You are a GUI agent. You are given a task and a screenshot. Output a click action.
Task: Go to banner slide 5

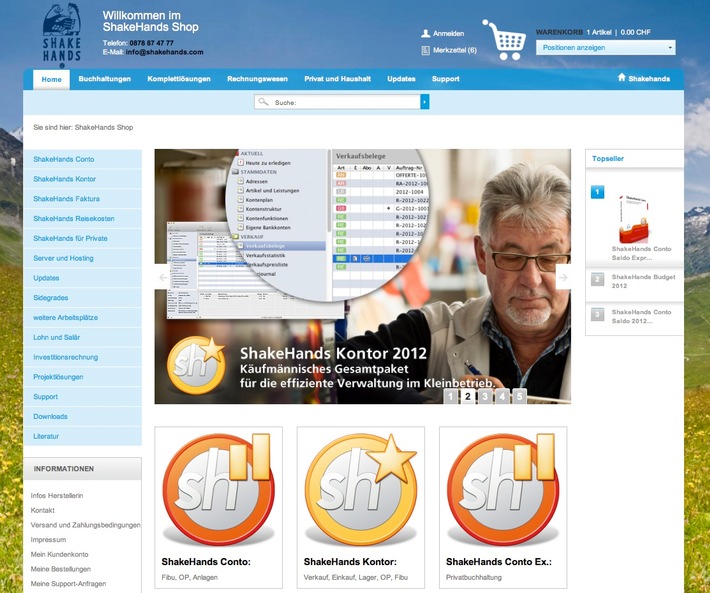pyautogui.click(x=519, y=397)
